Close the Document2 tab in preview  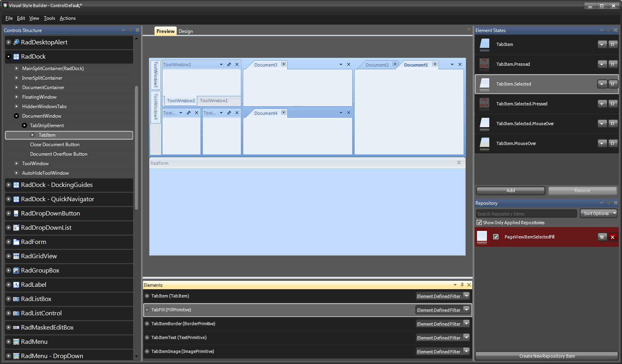pos(395,64)
